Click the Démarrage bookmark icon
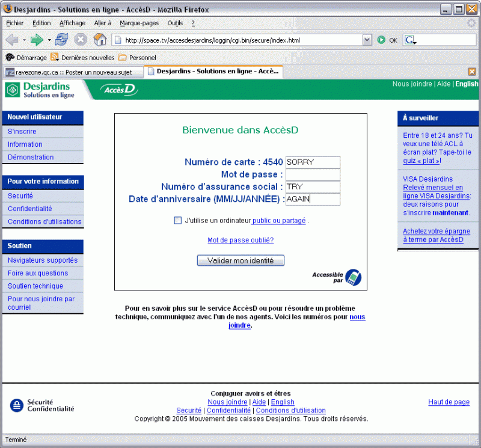This screenshot has width=481, height=448. pyautogui.click(x=10, y=57)
